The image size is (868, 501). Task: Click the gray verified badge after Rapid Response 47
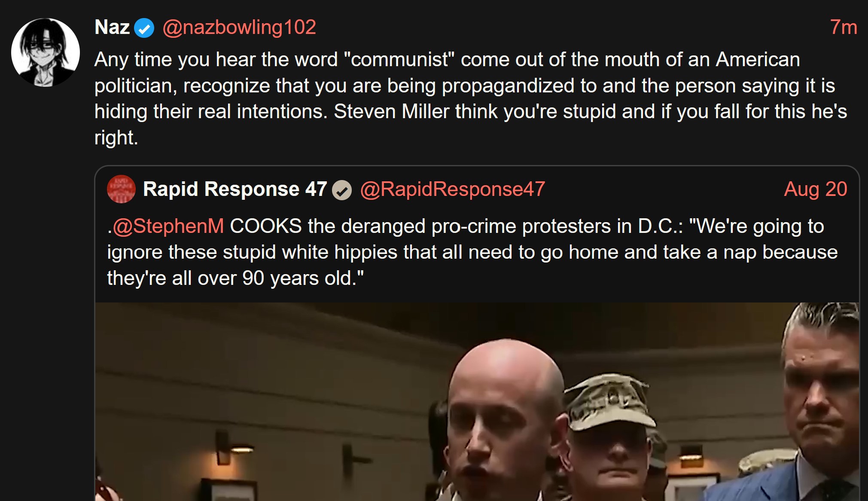[342, 190]
